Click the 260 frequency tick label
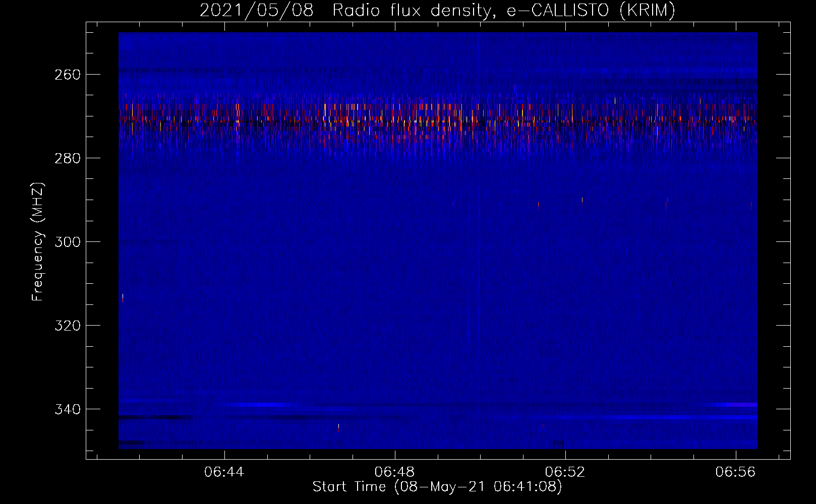816x504 pixels. pyautogui.click(x=67, y=75)
